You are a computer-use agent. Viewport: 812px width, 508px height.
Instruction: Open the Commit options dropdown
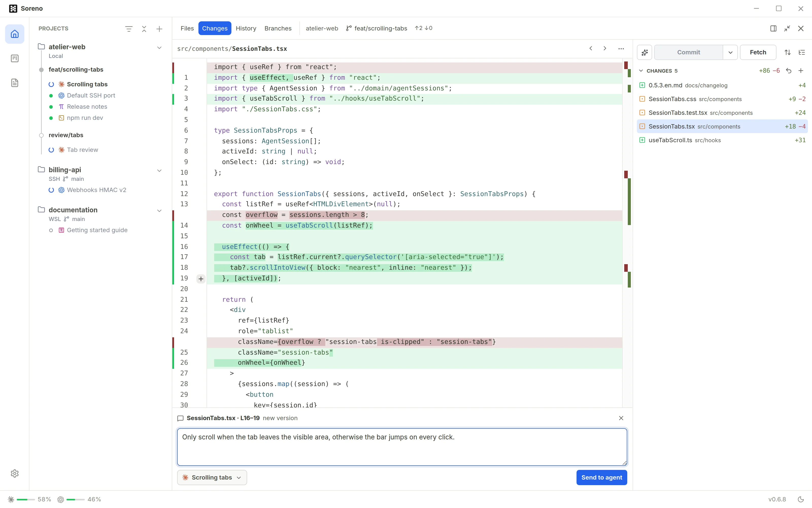(x=730, y=52)
